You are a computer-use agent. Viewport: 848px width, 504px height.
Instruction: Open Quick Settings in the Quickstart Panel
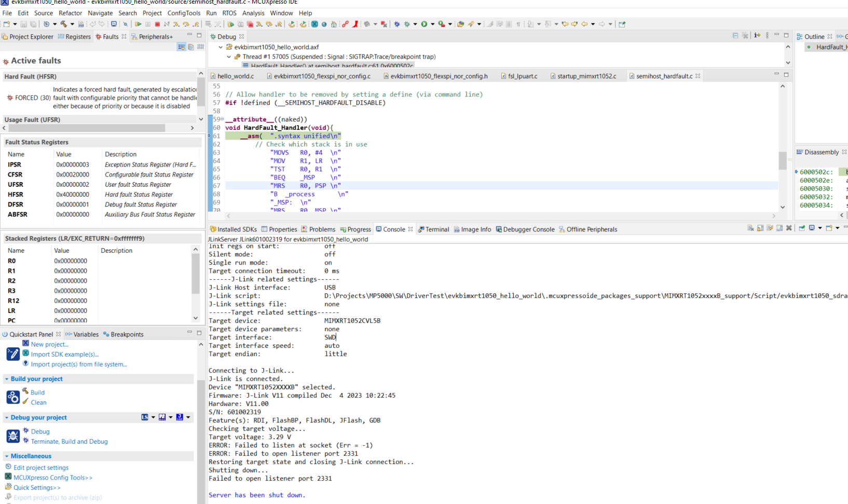[36, 487]
